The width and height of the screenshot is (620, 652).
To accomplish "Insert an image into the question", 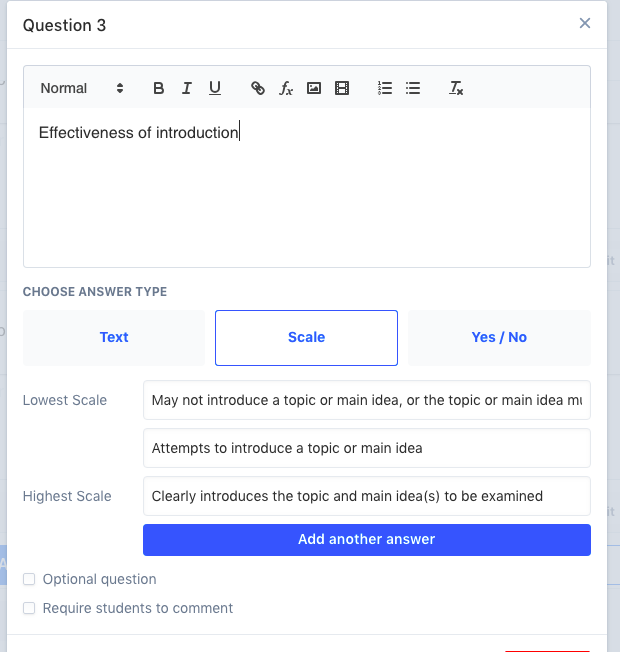I will pos(314,88).
